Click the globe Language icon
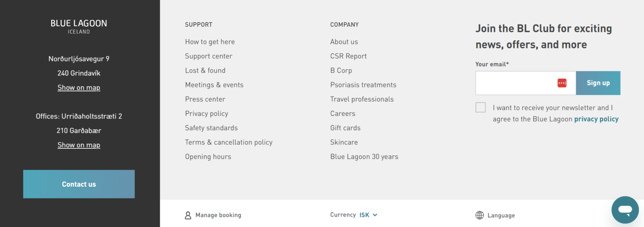 tap(479, 215)
